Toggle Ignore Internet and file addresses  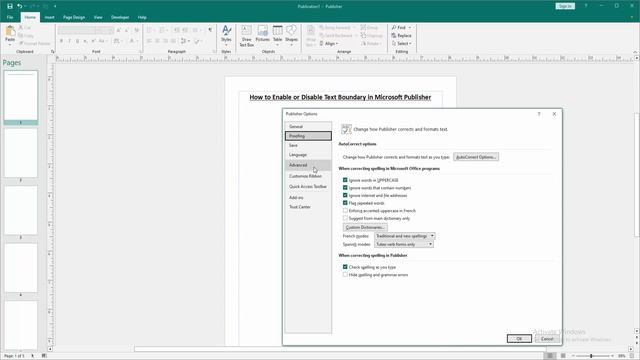[345, 196]
